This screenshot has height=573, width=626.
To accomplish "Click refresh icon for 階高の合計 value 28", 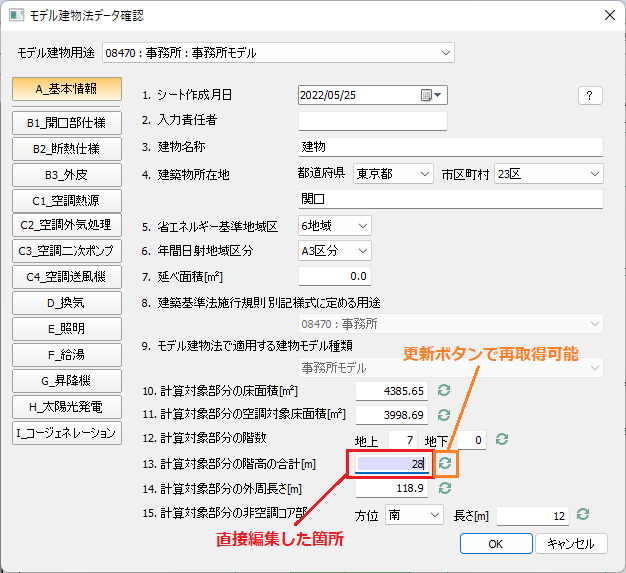I will (x=447, y=464).
